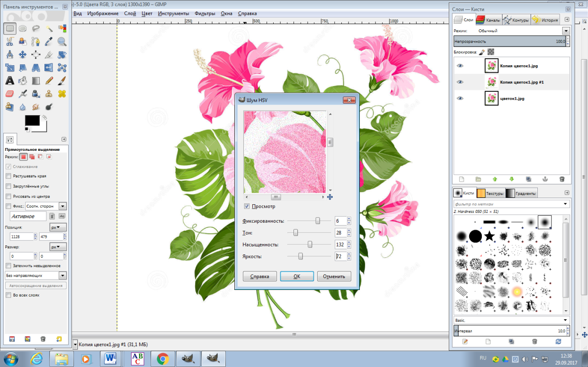This screenshot has height=367, width=588.
Task: Open the Фильтры menu
Action: coord(205,13)
